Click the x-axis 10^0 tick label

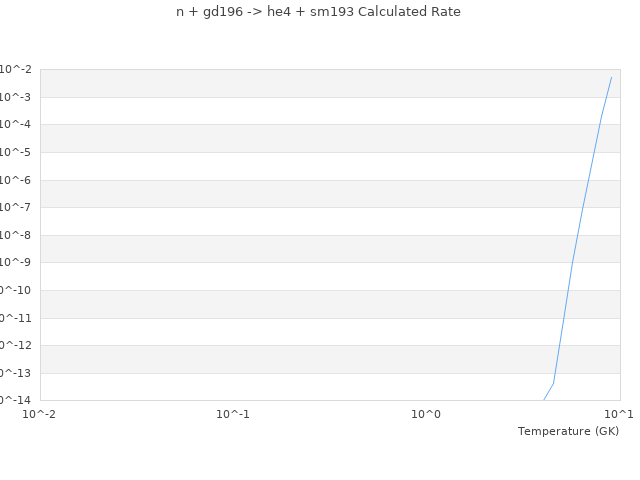click(427, 414)
